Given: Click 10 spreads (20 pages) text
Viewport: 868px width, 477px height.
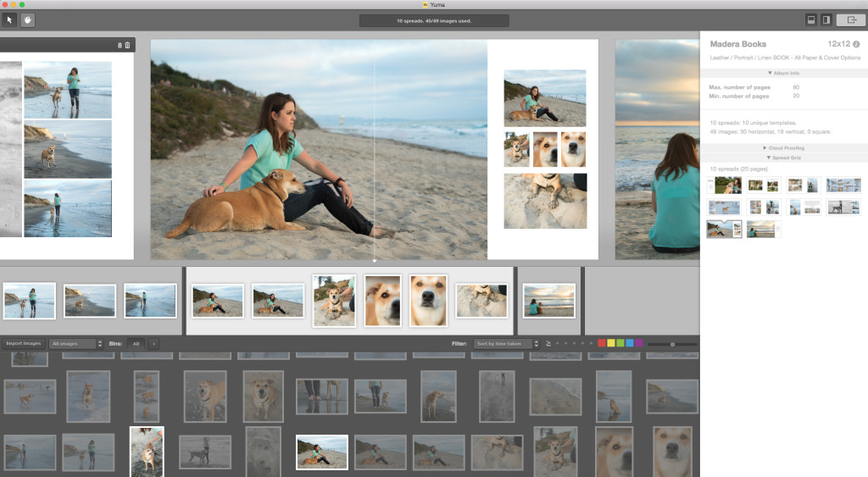Looking at the screenshot, I should [738, 169].
